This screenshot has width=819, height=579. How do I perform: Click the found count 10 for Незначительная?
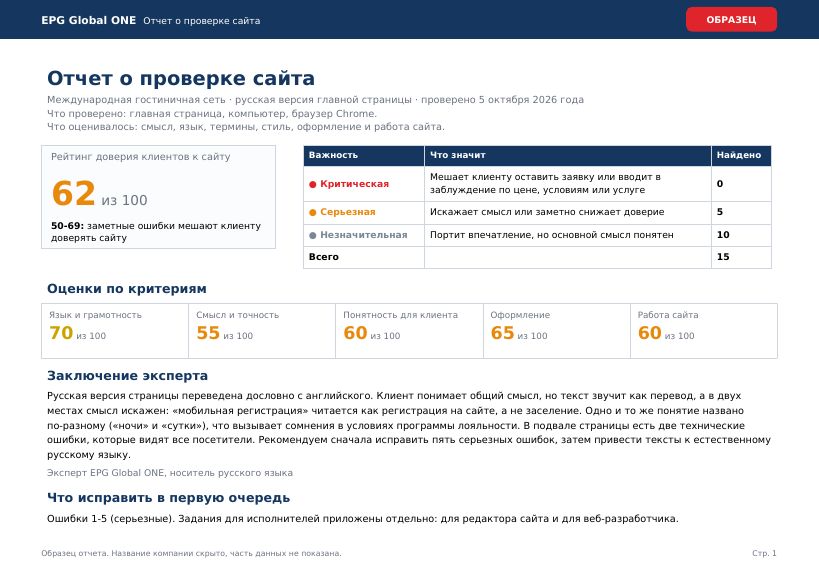tap(723, 235)
